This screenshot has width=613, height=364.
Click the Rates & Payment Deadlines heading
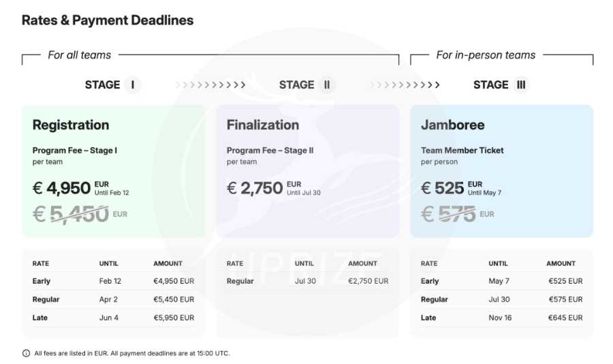pos(108,20)
